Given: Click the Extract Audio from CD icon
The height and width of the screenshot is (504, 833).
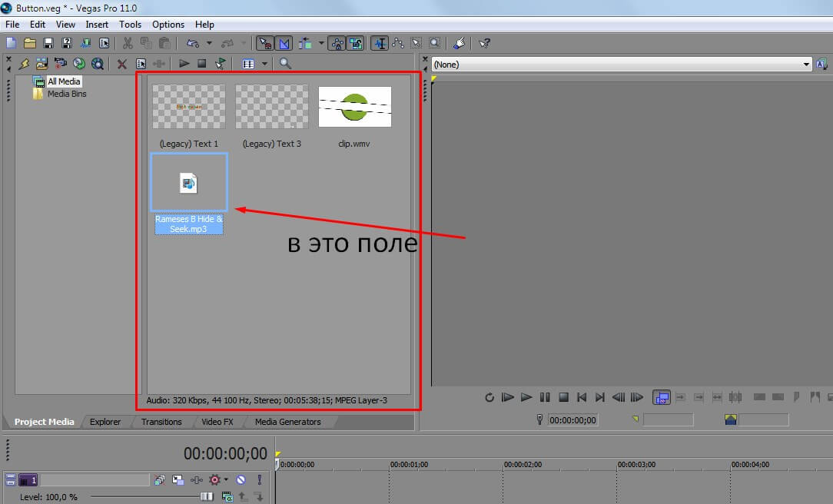Looking at the screenshot, I should [x=79, y=64].
